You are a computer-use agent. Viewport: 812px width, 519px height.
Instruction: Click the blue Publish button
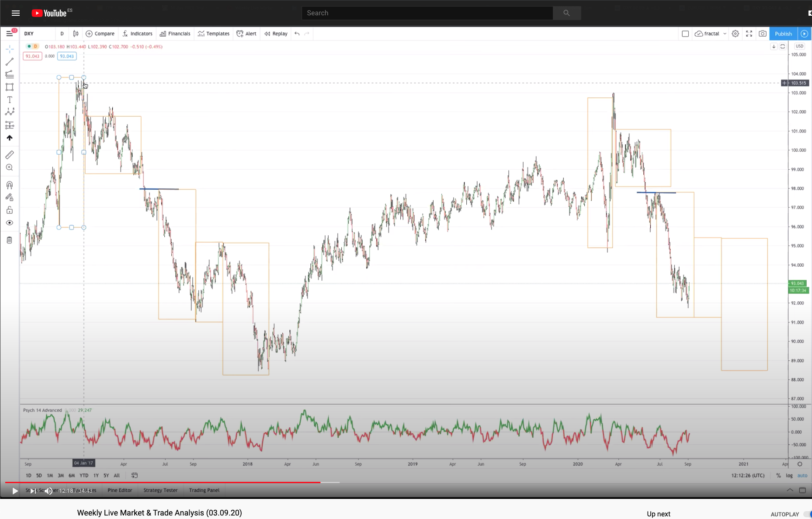[x=783, y=34]
